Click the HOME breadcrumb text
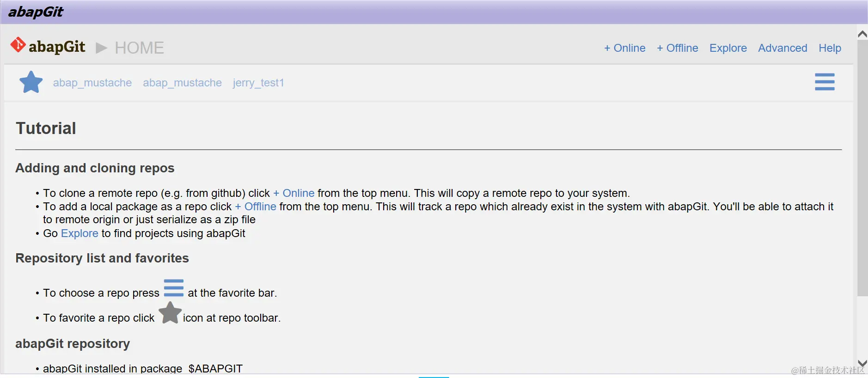 [139, 48]
